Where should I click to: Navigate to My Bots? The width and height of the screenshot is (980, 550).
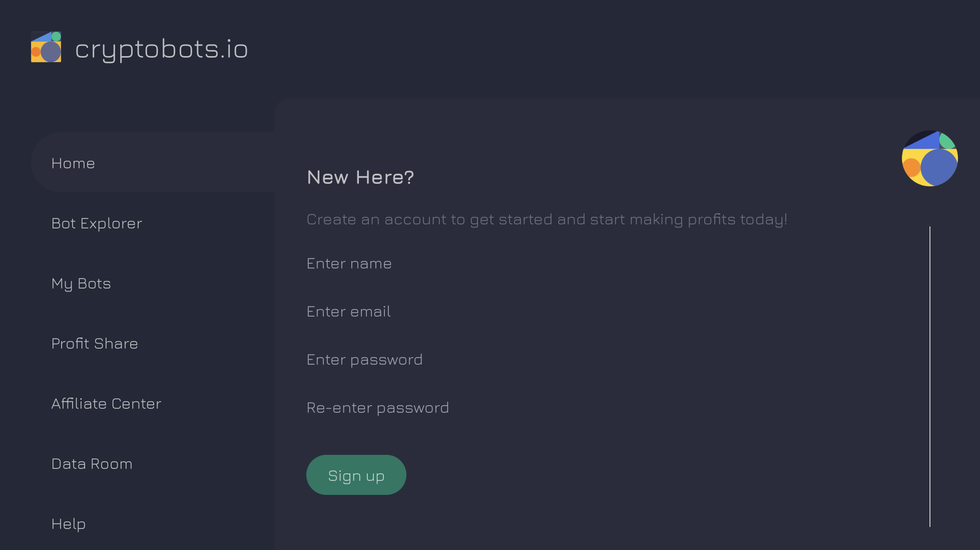tap(81, 284)
